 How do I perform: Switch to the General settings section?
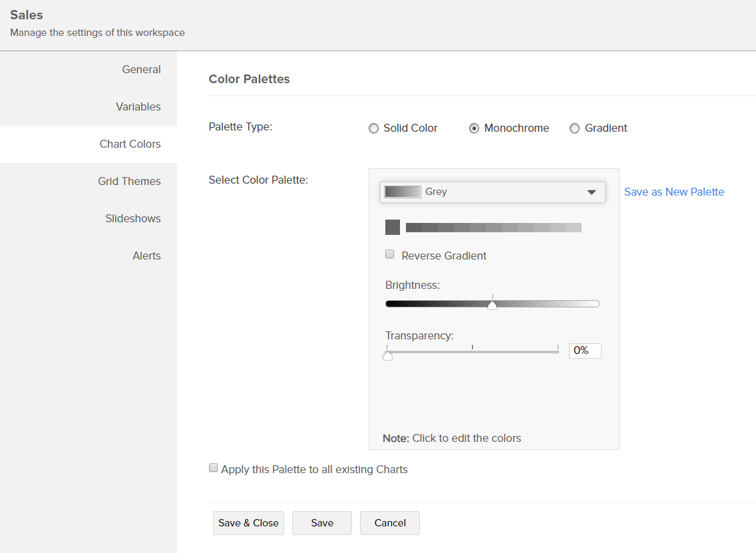pos(141,69)
